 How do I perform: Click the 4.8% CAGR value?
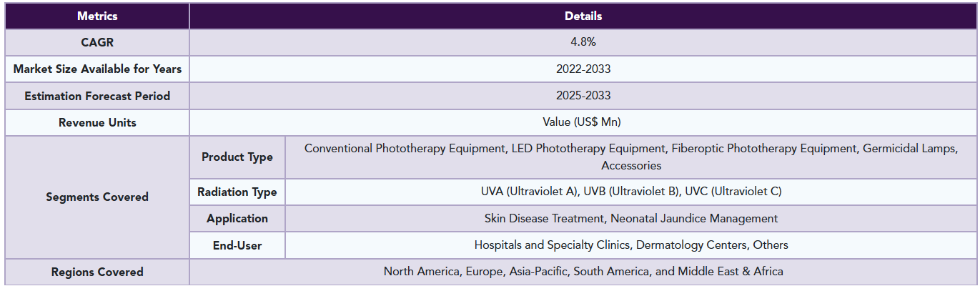tap(583, 42)
